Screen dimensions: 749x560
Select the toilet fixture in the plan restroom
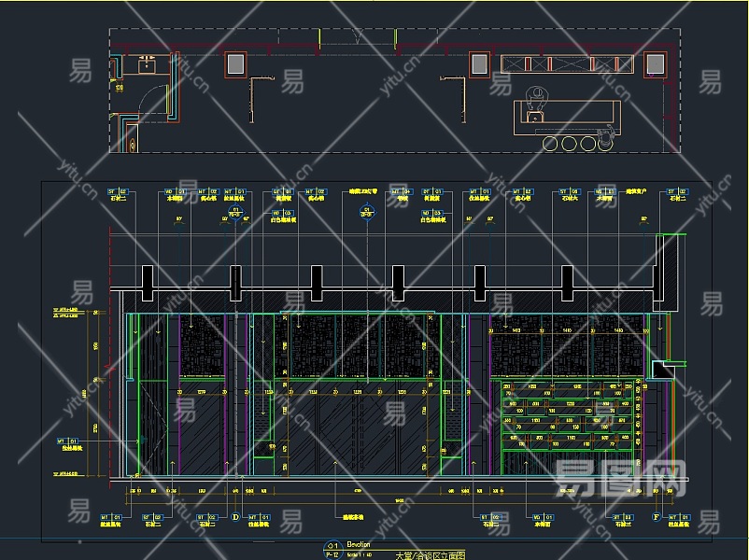pos(133,144)
